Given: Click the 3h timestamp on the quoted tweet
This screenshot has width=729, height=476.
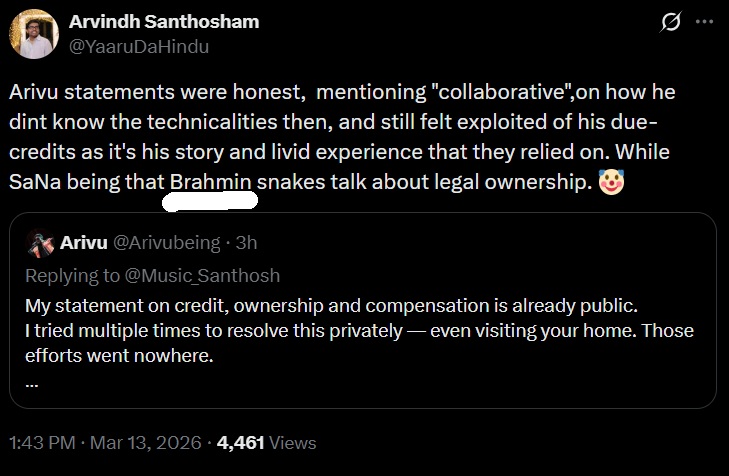Looking at the screenshot, I should click(x=246, y=243).
